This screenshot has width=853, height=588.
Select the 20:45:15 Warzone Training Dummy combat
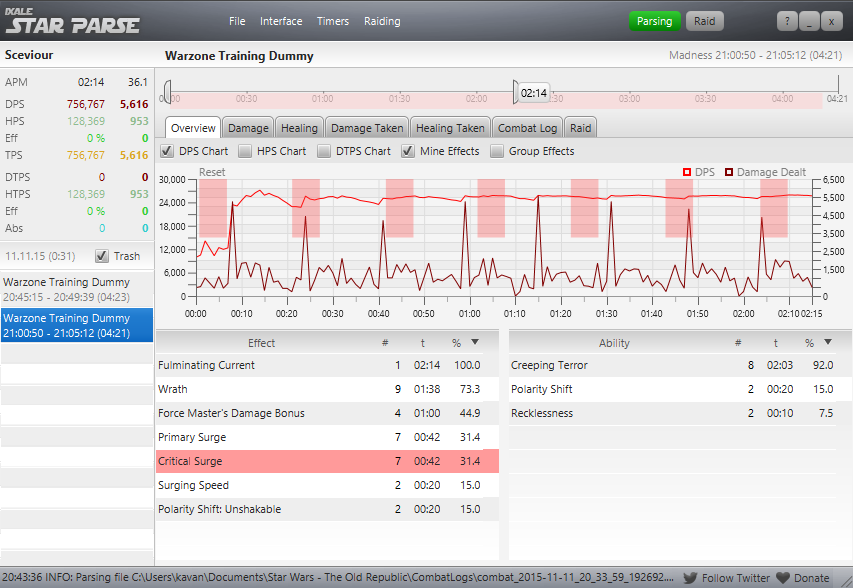tap(77, 289)
